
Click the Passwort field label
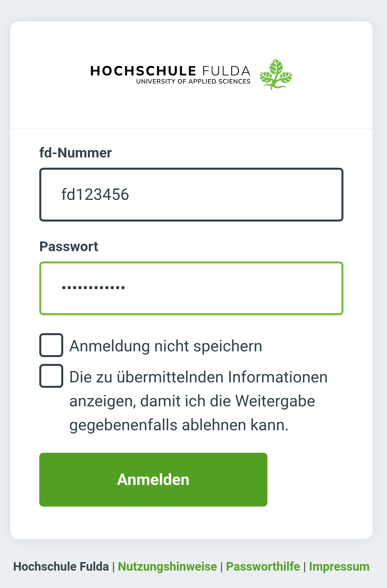point(69,247)
